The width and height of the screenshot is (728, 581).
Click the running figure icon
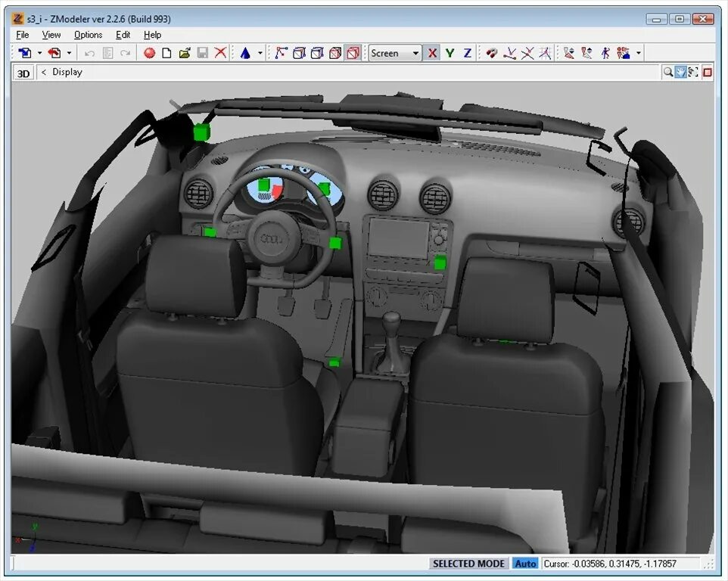coord(605,53)
